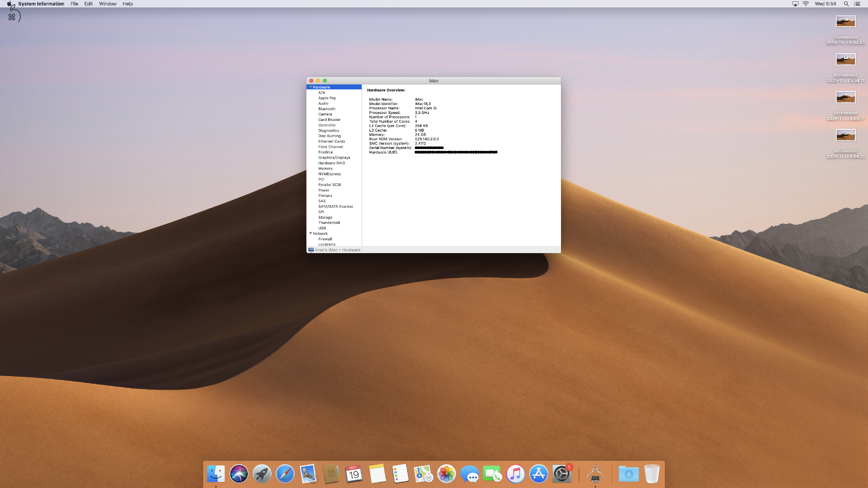Viewport: 868px width, 488px height.
Task: Launch Launchpad from the Dock
Action: (x=262, y=474)
